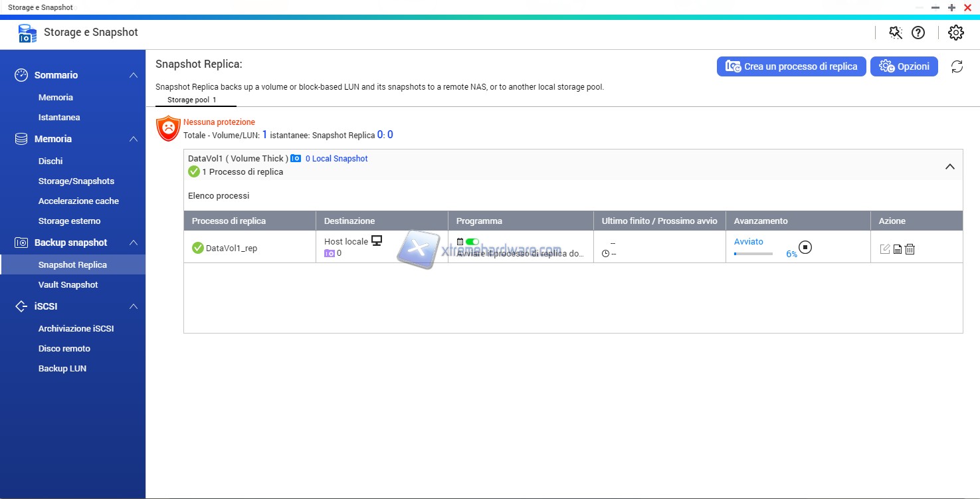Collapse the Sommario sidebar group
The image size is (980, 499).
tap(134, 75)
